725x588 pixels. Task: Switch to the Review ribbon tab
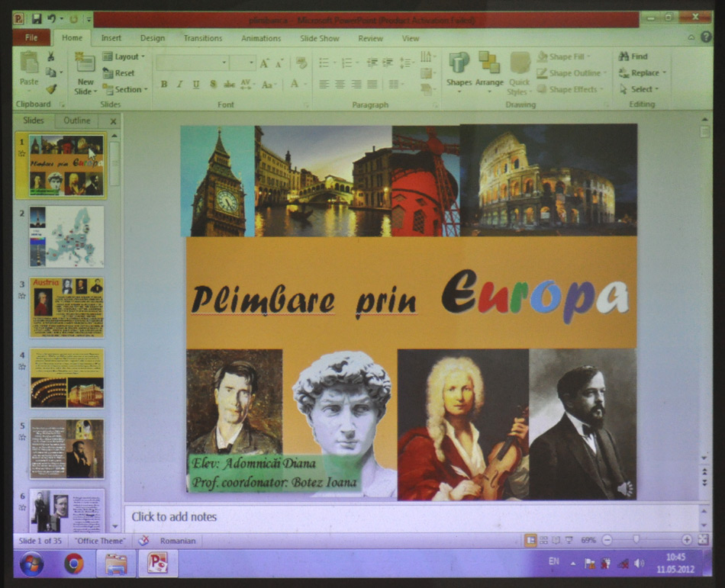tap(370, 38)
